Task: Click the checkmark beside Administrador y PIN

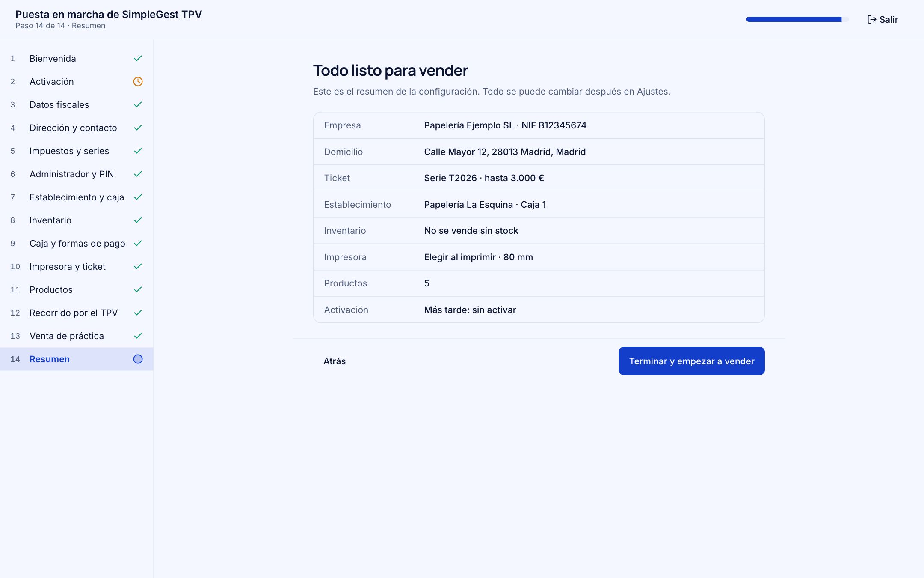Action: 138,174
